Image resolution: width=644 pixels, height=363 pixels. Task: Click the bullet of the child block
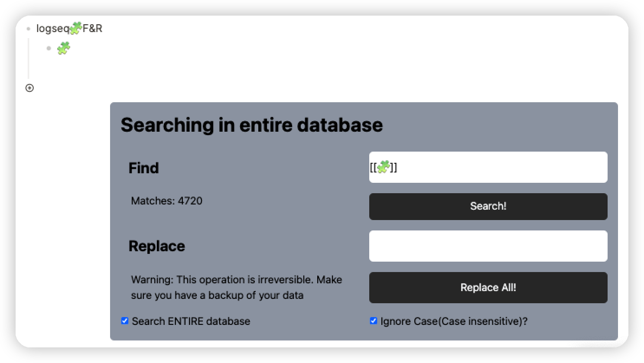pos(49,48)
